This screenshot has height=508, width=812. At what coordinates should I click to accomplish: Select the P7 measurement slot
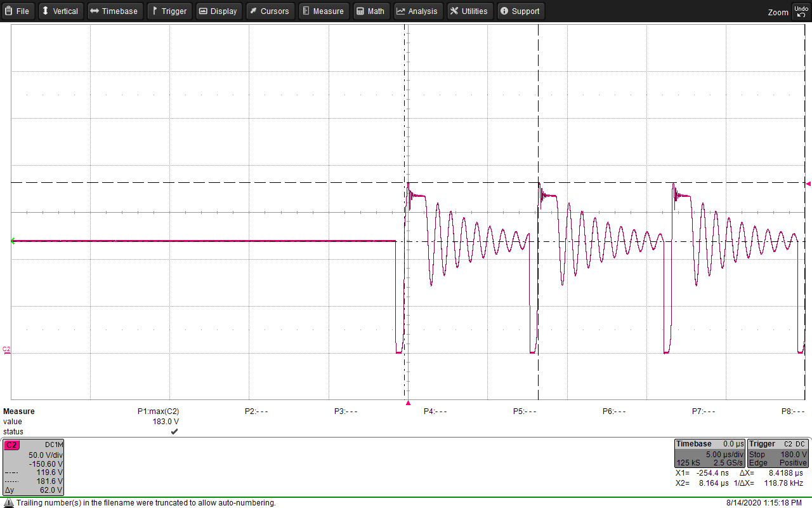704,411
